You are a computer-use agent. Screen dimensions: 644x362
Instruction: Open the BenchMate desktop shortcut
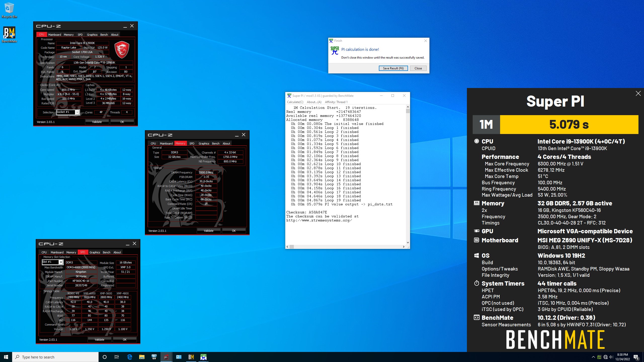click(x=9, y=35)
